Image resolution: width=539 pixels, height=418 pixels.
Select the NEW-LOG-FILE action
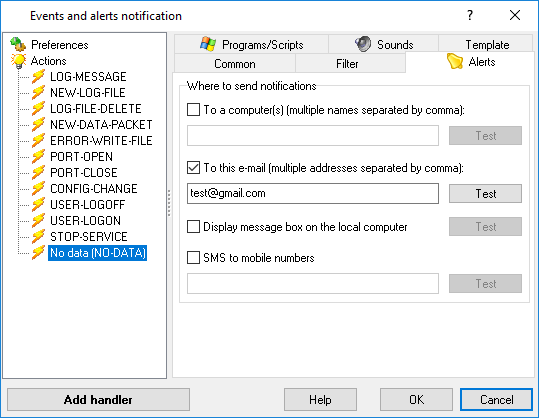88,92
